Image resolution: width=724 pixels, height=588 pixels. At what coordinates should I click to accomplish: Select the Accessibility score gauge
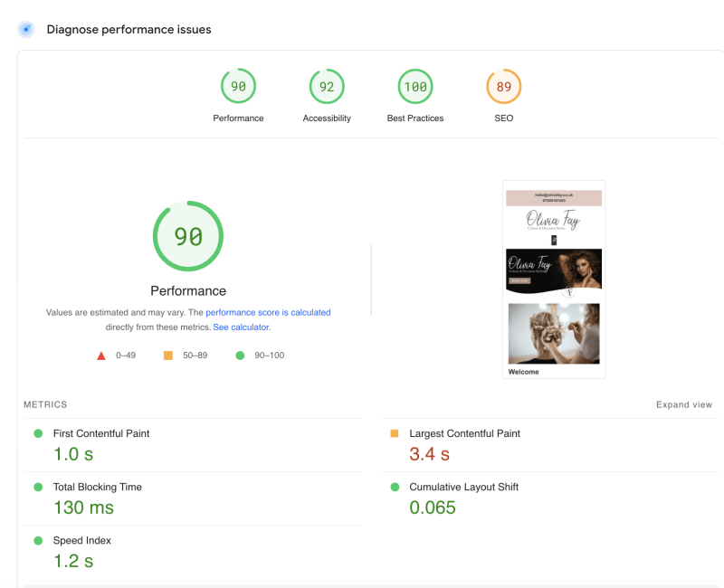click(327, 87)
